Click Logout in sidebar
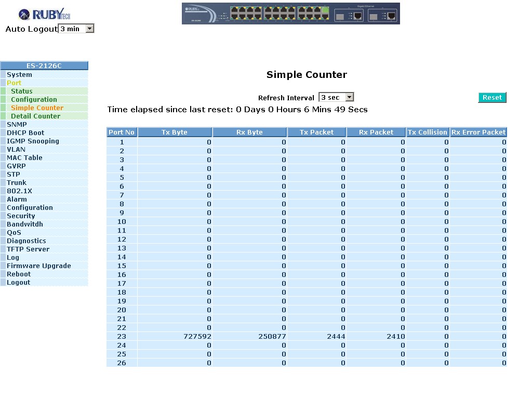 point(18,282)
